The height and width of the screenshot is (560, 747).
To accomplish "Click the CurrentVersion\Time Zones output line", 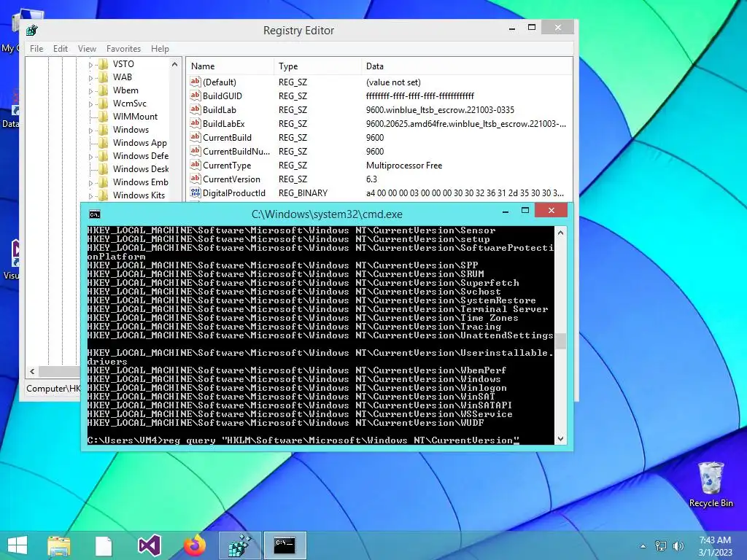I will point(303,318).
